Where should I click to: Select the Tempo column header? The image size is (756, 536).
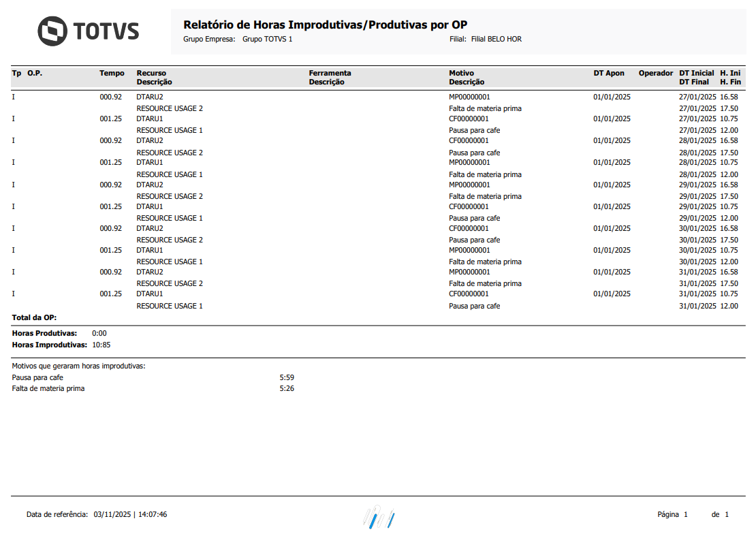pos(112,73)
